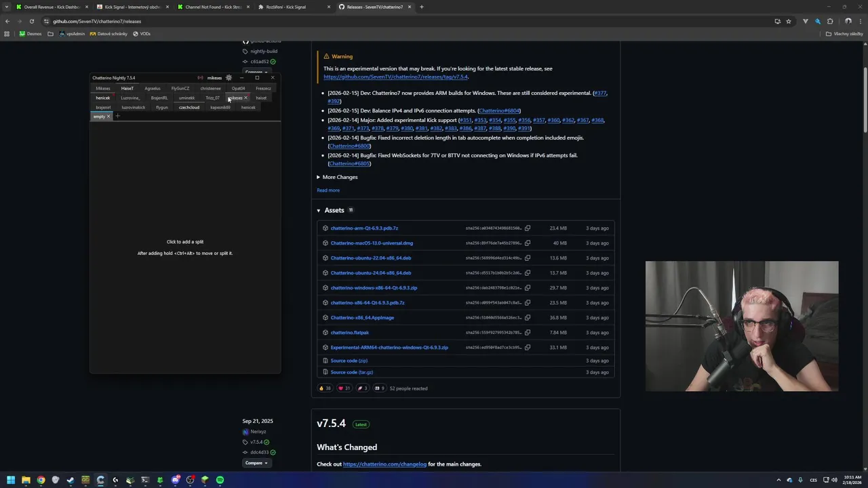Select FlyGunCZ tab in Chatterino
Viewport: 868px width, 488px height.
(x=180, y=88)
